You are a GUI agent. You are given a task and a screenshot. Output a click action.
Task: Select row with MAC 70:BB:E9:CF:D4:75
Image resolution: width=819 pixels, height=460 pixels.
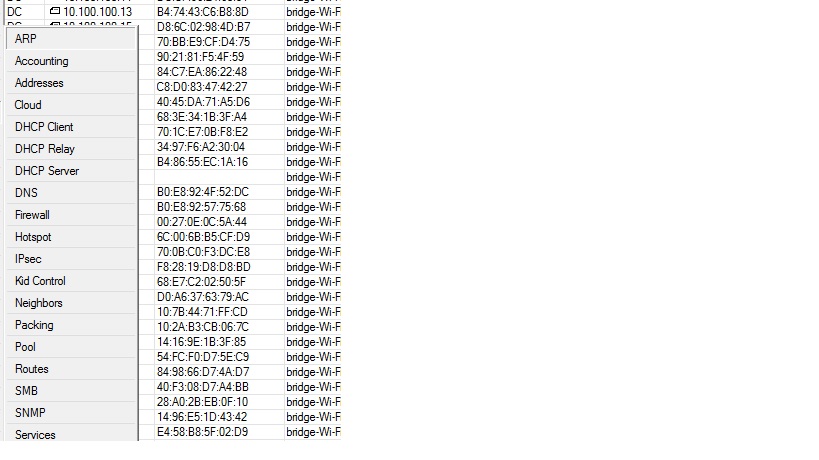(240, 42)
